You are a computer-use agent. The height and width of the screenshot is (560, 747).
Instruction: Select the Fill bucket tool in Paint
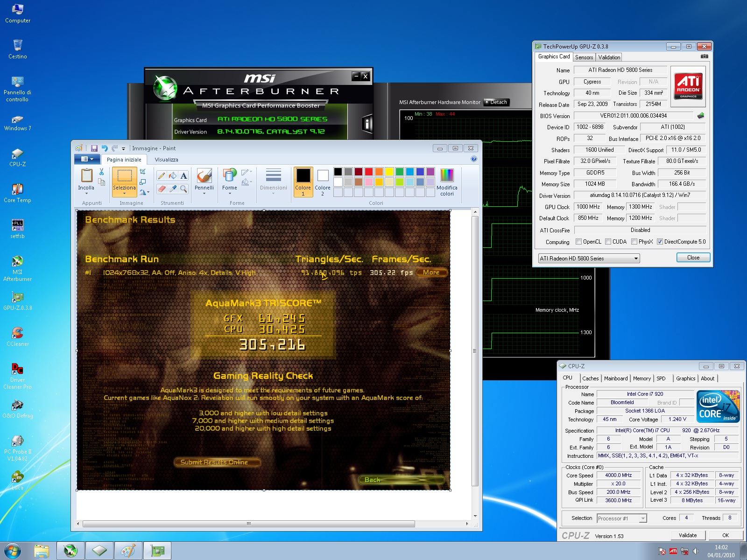click(x=173, y=175)
